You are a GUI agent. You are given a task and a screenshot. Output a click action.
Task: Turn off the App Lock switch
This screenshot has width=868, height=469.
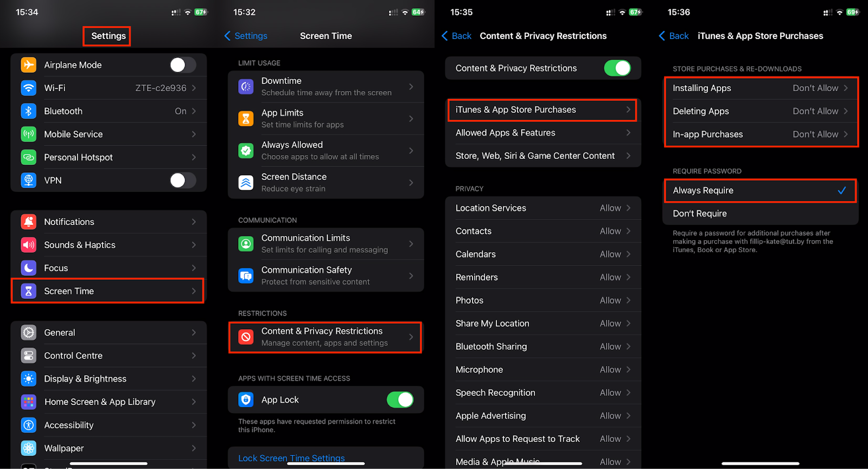point(400,400)
